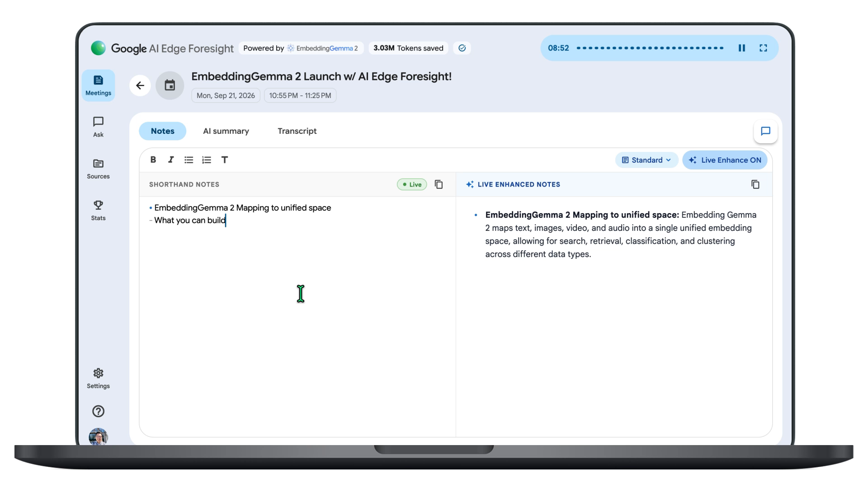
Task: Click the user profile avatar
Action: (98, 436)
